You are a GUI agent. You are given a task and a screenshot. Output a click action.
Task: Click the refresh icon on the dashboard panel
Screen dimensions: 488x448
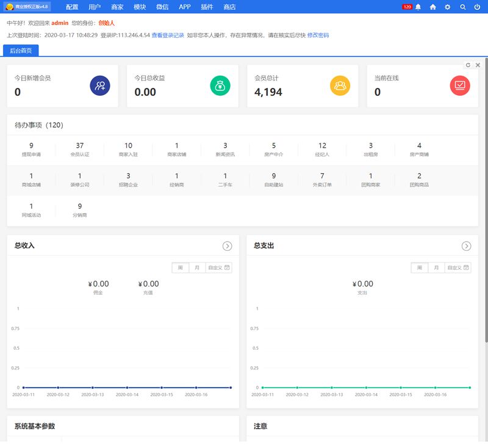pyautogui.click(x=467, y=65)
